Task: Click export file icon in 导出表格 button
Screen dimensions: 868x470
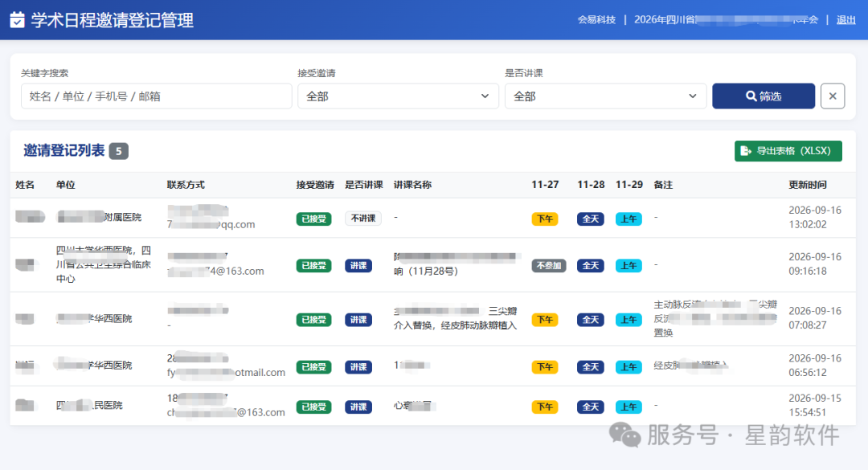Action: (746, 150)
